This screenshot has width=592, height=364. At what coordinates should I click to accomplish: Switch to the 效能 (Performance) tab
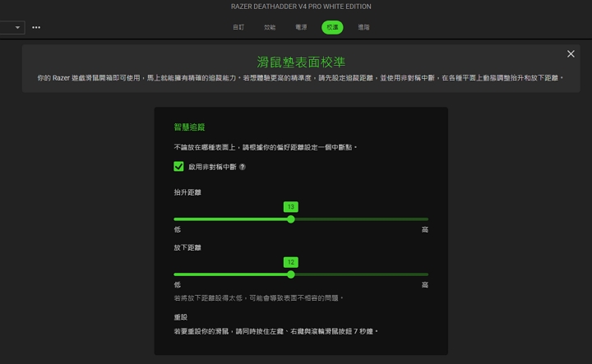[x=270, y=27]
